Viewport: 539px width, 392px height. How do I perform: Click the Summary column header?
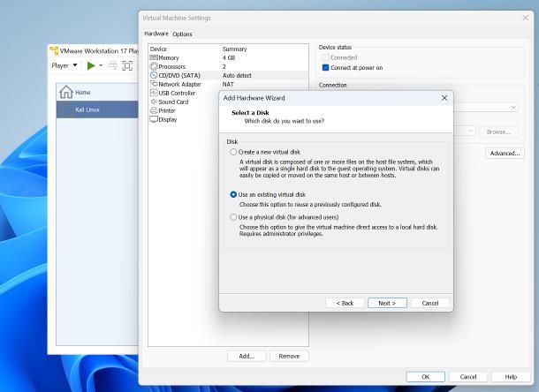(234, 49)
